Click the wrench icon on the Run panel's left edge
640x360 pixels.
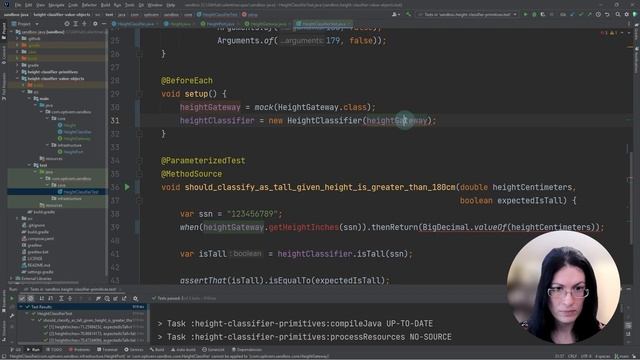12,316
